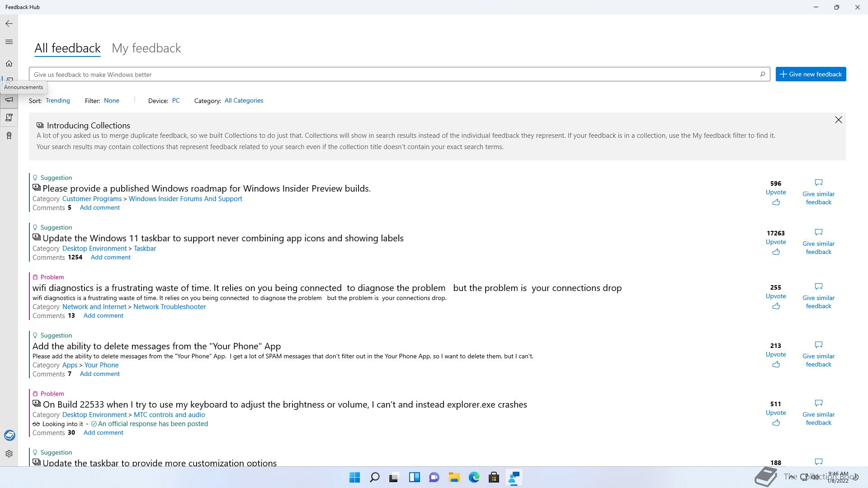Upvote thumbs-up for Windows roadmap suggestion

(776, 202)
